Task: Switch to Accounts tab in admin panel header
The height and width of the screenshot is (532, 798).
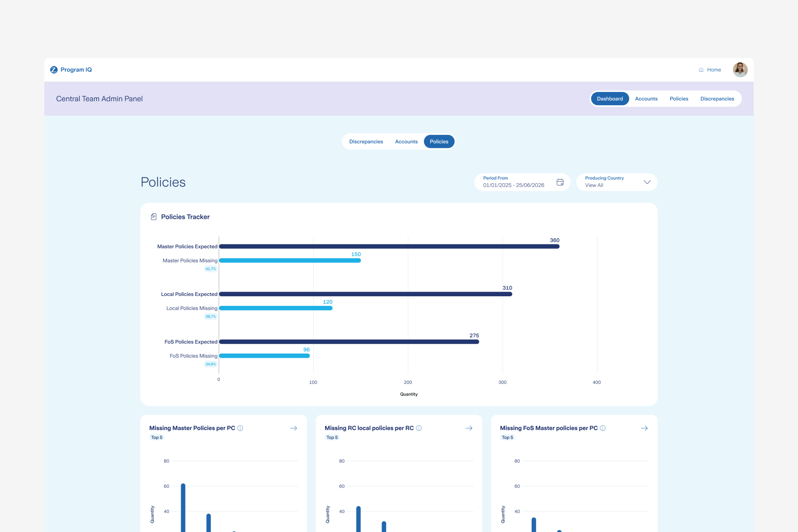Action: 646,99
